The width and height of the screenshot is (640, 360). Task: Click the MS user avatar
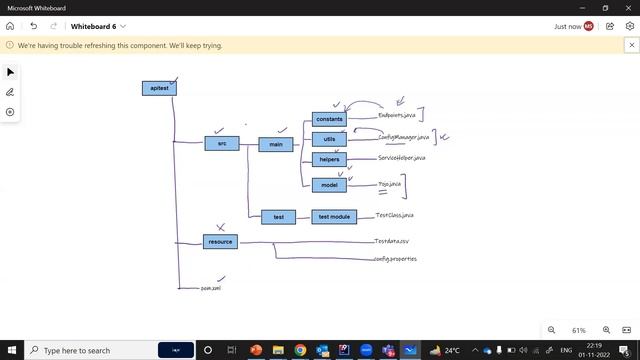tap(589, 26)
